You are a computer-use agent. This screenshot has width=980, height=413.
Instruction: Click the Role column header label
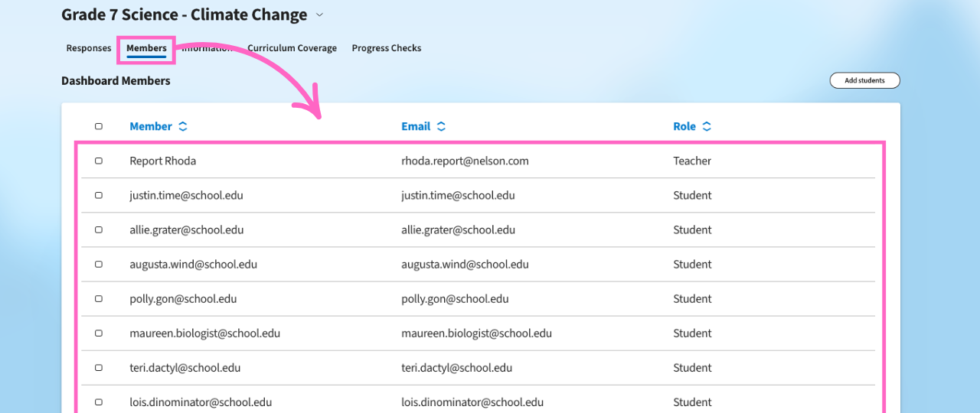point(684,126)
